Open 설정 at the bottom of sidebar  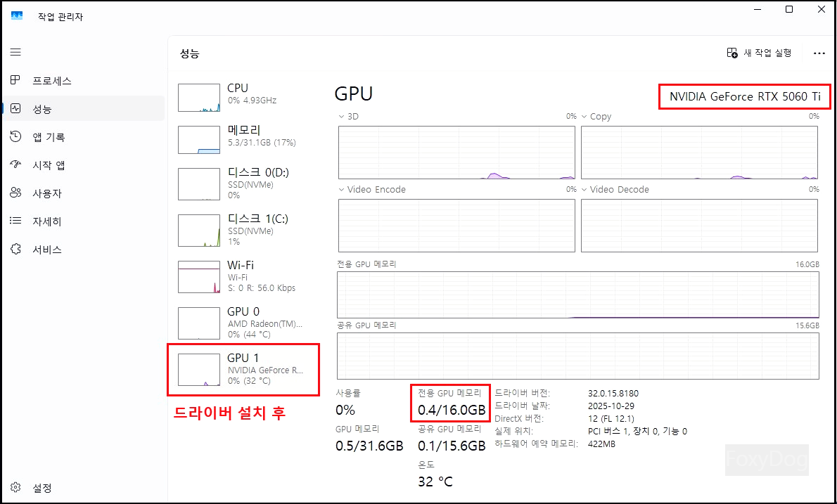click(x=84, y=488)
